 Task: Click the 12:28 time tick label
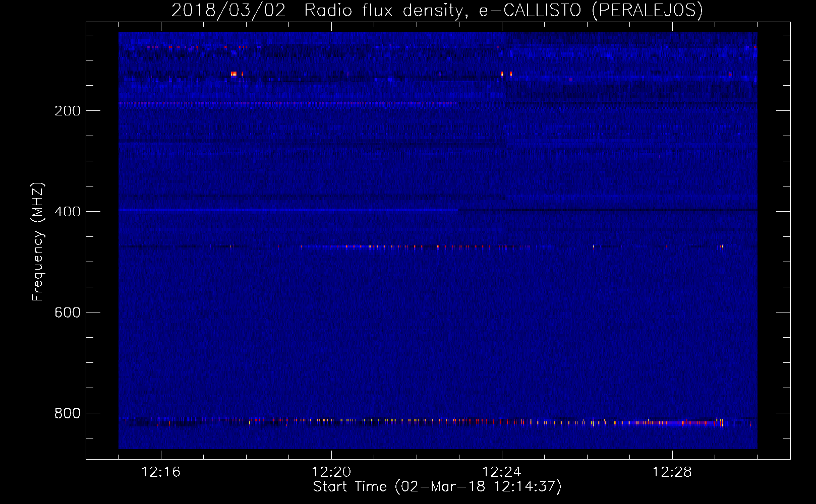(672, 472)
